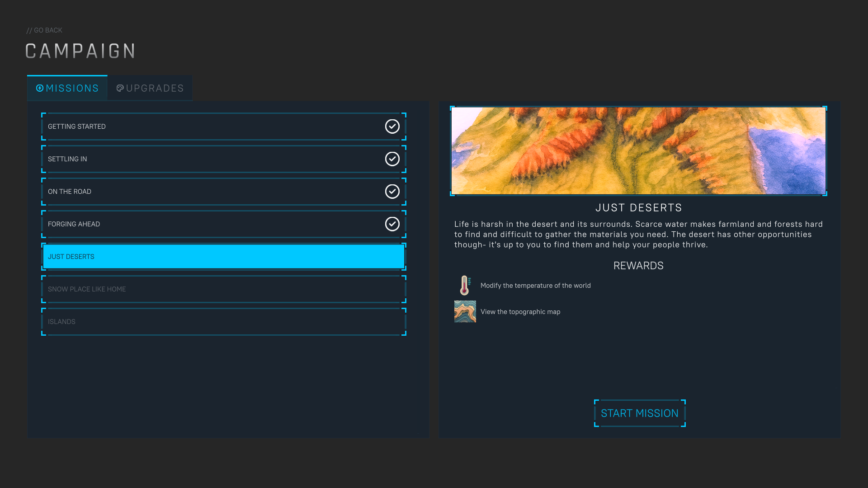Click the Go Back link
Viewport: 868px width, 488px height.
44,30
